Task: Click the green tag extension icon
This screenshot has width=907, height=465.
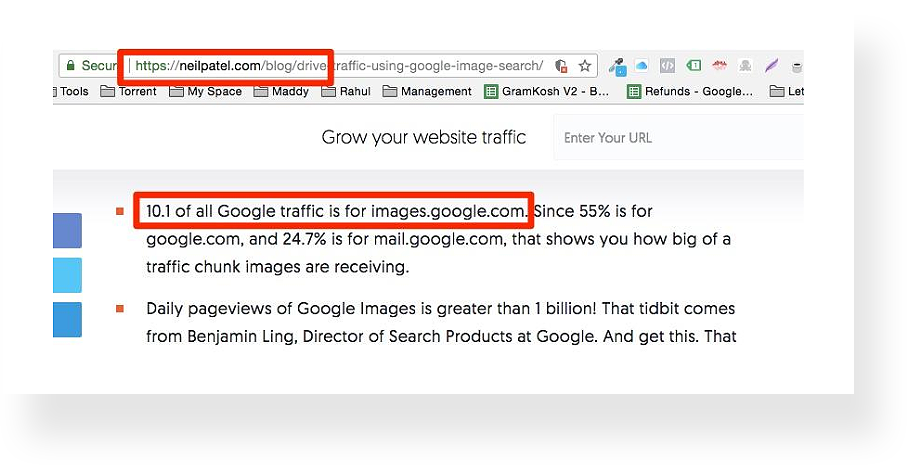Action: tap(693, 65)
